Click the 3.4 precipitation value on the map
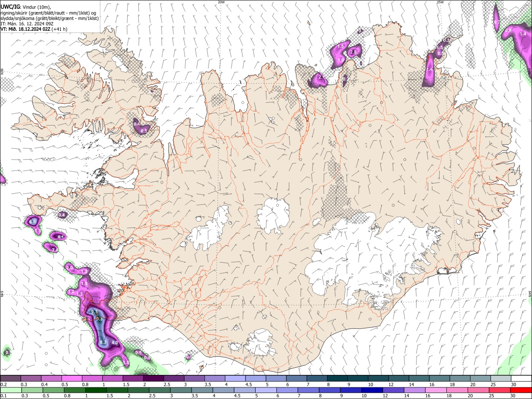This screenshot has height=399, width=532. point(54,249)
